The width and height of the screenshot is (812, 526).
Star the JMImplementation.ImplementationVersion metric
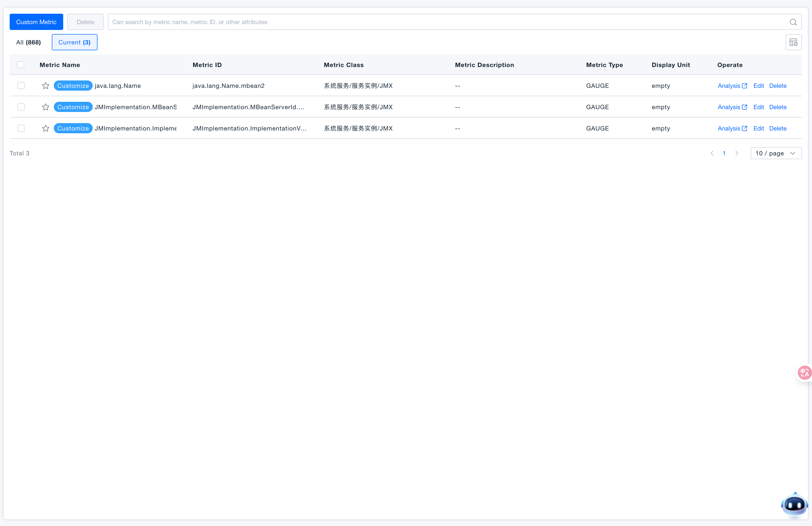coord(46,128)
